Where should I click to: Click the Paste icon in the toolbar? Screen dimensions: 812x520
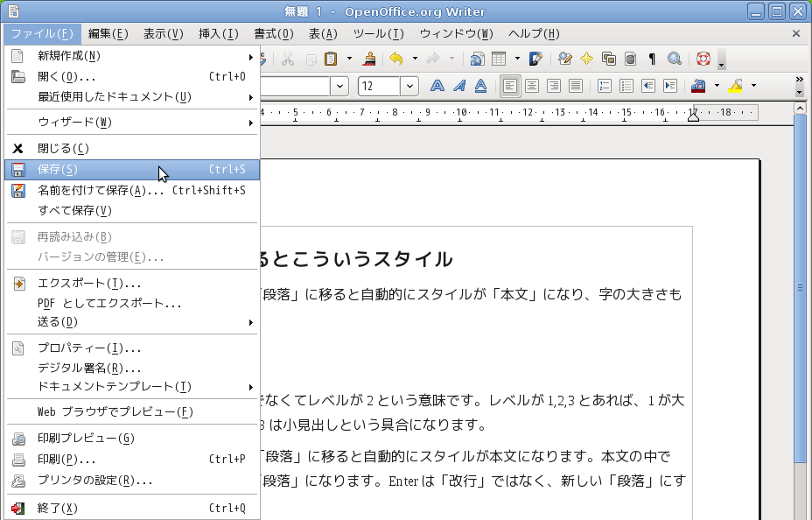click(331, 60)
